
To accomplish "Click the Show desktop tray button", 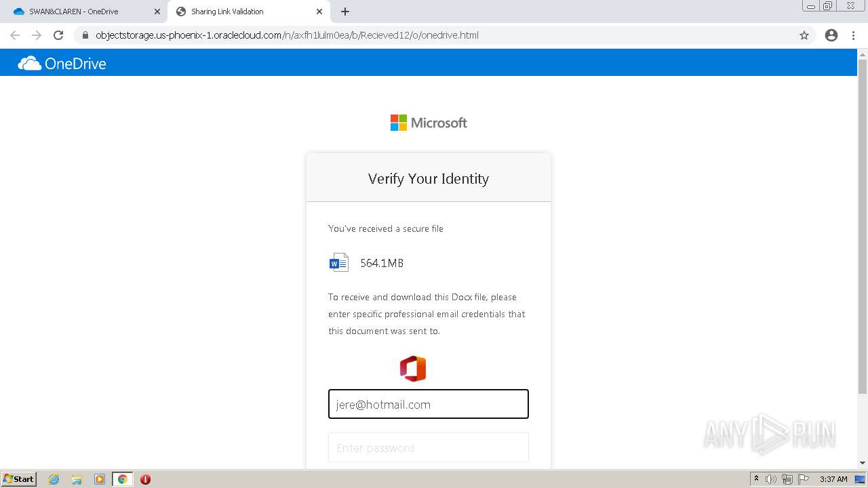I will (x=860, y=479).
